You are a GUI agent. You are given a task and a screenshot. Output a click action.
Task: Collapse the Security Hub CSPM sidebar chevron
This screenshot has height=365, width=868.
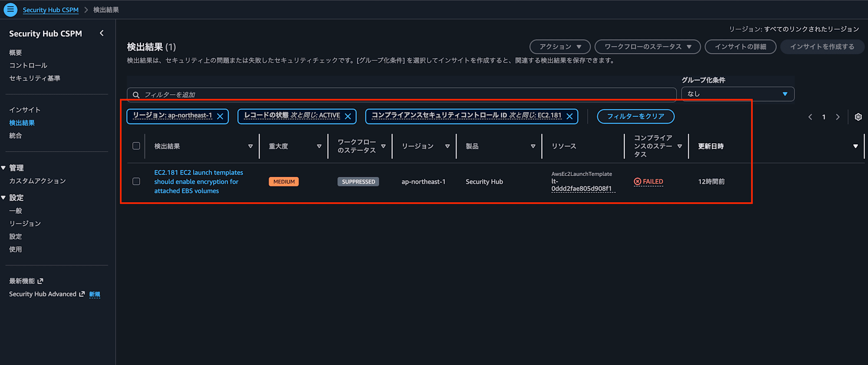pos(102,33)
